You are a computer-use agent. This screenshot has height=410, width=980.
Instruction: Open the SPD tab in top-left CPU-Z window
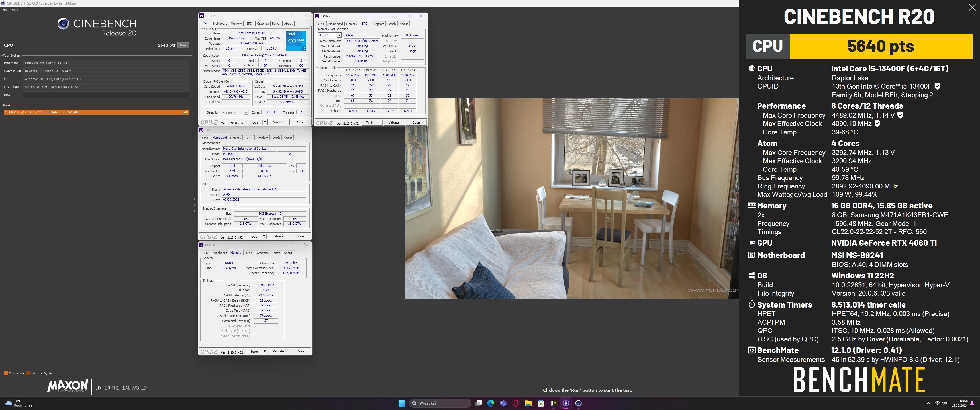point(249,24)
